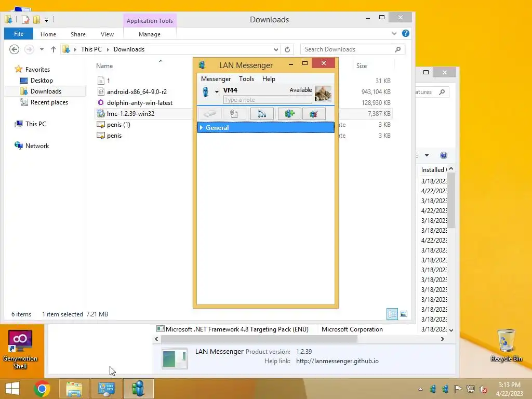532x399 pixels.
Task: Open the status dropdown arrow next to VM4
Action: point(217,91)
